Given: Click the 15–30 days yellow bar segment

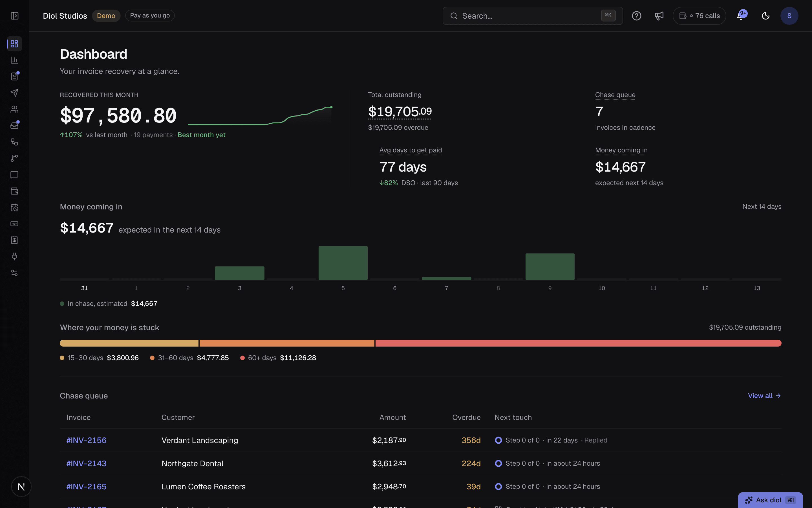Looking at the screenshot, I should pyautogui.click(x=129, y=343).
